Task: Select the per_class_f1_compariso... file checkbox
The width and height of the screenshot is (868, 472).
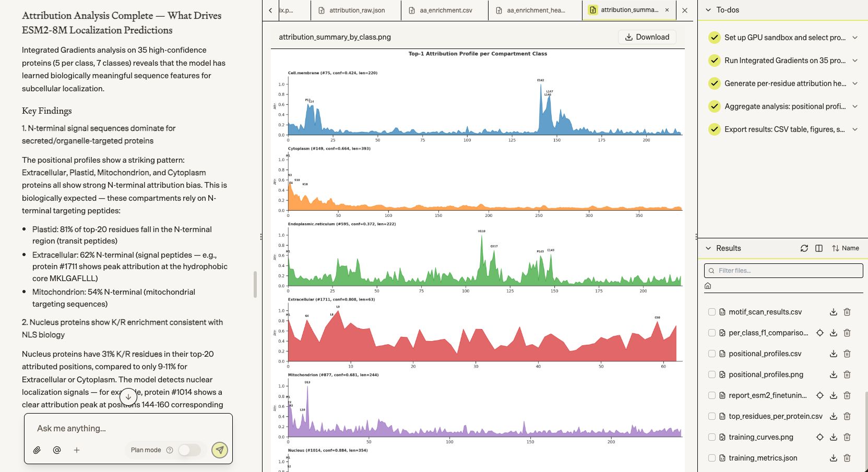Action: pos(712,333)
